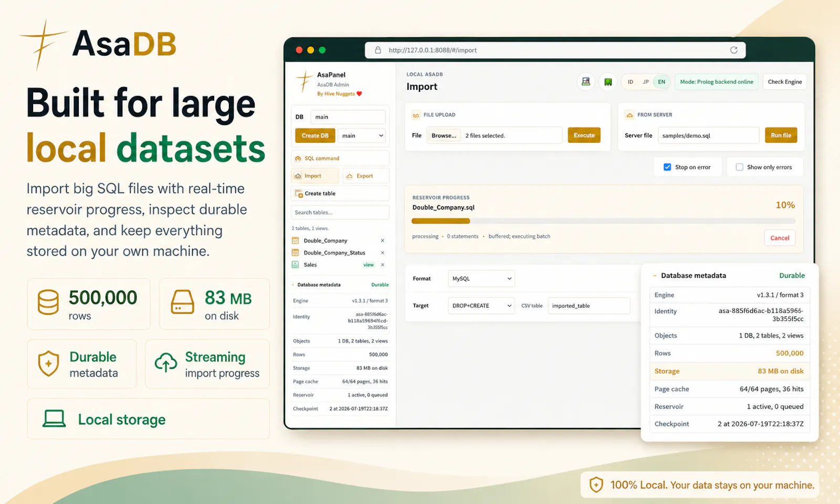Go to the Export page
840x504 pixels.
tap(366, 176)
